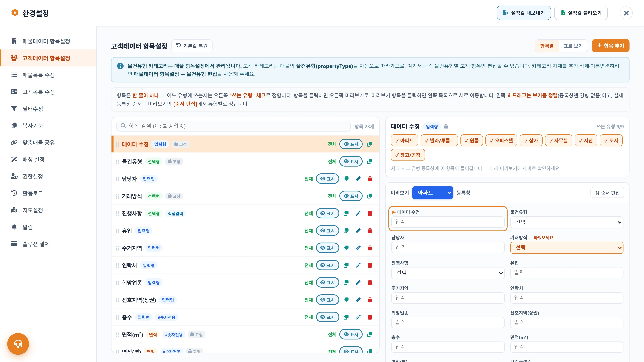Toggle 표시 visibility for 주거지역
This screenshot has height=362, width=644.
tap(328, 248)
